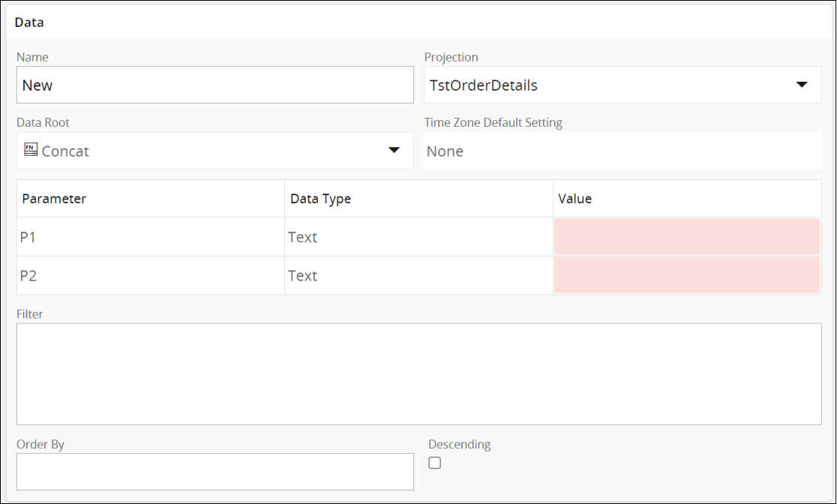Click into the Name field containing New
The width and height of the screenshot is (837, 504).
(x=214, y=85)
